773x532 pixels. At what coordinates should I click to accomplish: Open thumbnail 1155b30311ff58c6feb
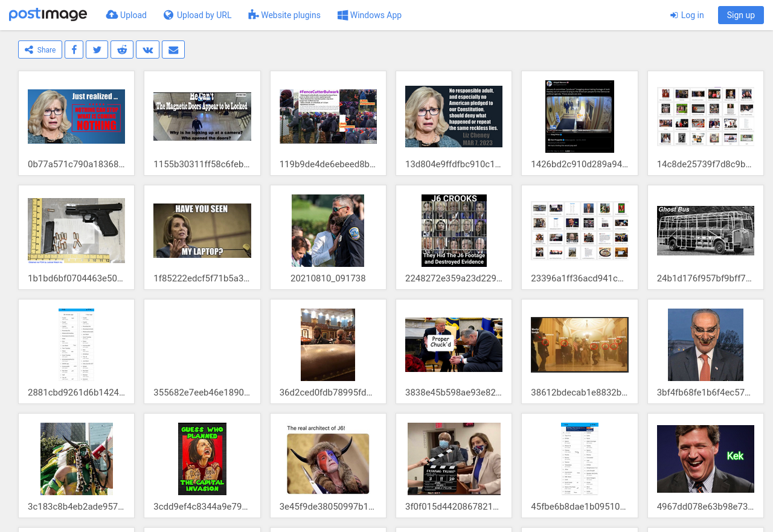tap(202, 117)
